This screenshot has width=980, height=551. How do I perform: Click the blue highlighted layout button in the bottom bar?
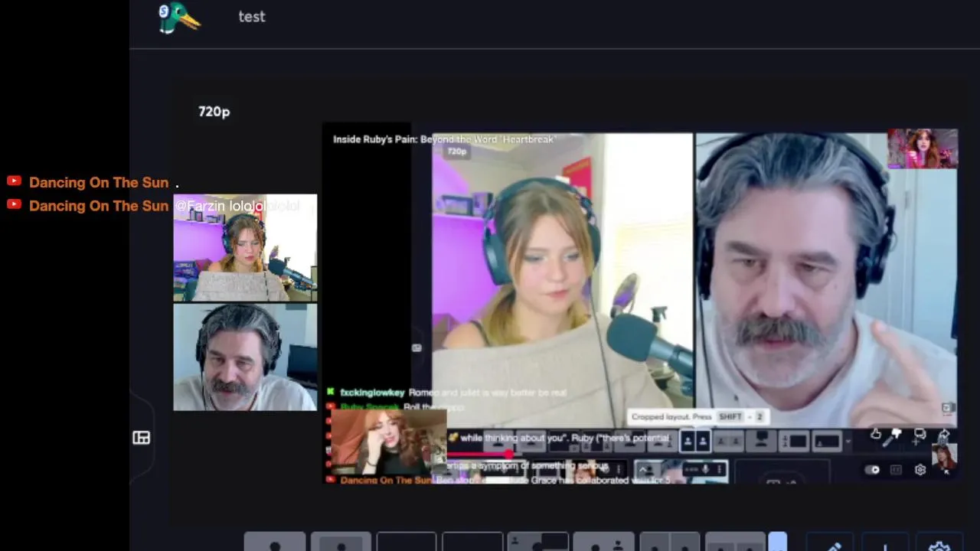[x=777, y=542]
